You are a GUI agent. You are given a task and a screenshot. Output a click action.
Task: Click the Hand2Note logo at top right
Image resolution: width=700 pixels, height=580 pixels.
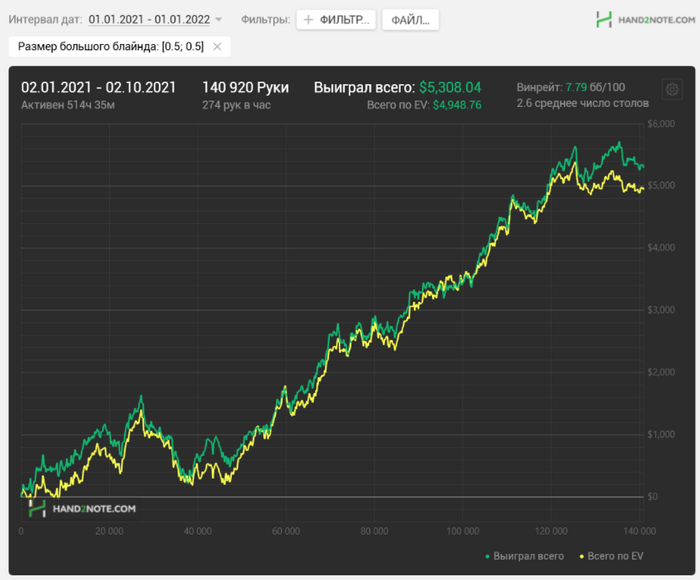coord(646,20)
